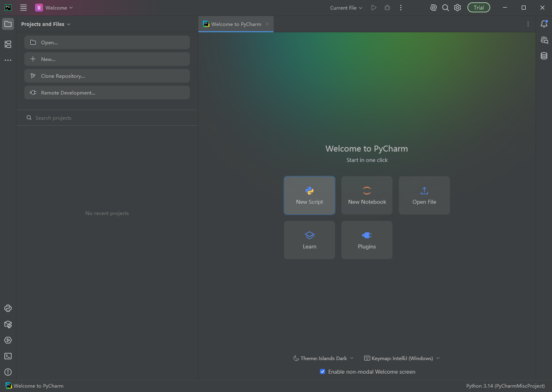Open Search Everywhere magnifier icon
This screenshot has width=552, height=392.
(x=446, y=8)
